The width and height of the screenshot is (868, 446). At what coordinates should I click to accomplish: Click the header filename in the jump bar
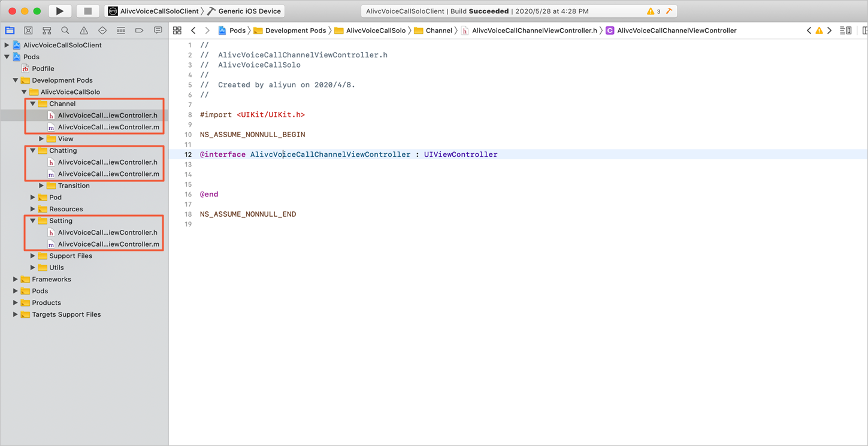click(529, 31)
